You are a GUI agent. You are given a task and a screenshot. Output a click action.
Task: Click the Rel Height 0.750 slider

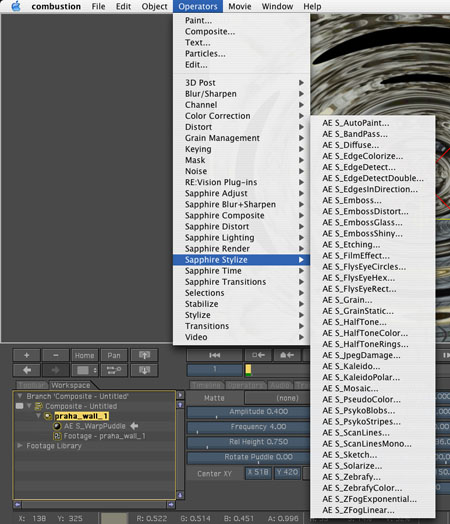249,442
